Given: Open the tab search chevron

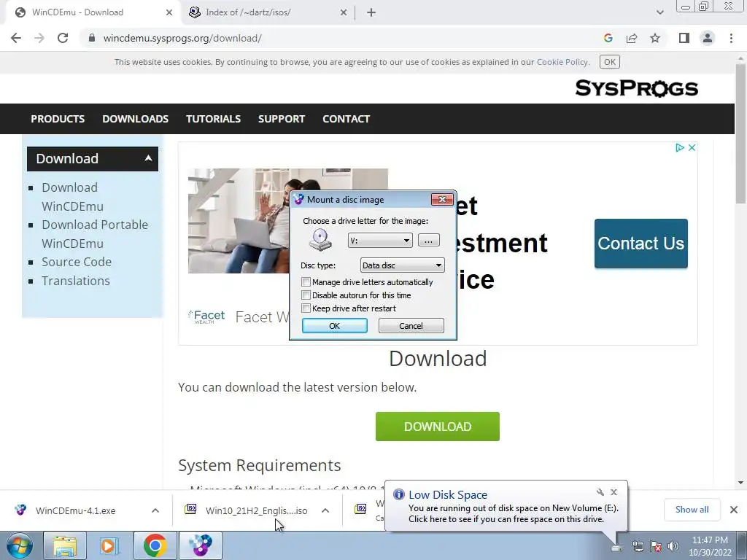Looking at the screenshot, I should pyautogui.click(x=659, y=12).
